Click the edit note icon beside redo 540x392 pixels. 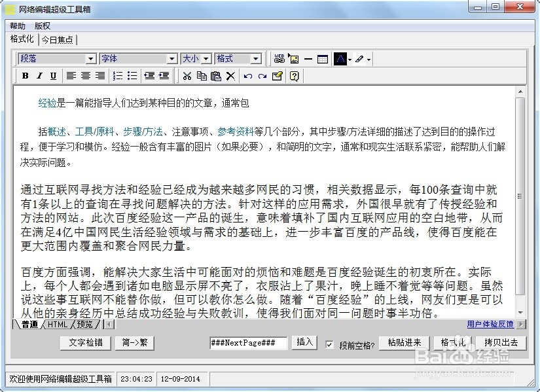point(278,76)
